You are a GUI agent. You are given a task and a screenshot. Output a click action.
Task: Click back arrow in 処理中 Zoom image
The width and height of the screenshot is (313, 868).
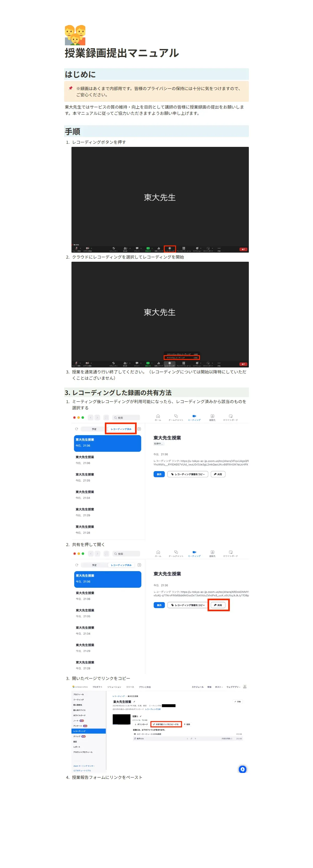coord(91,417)
